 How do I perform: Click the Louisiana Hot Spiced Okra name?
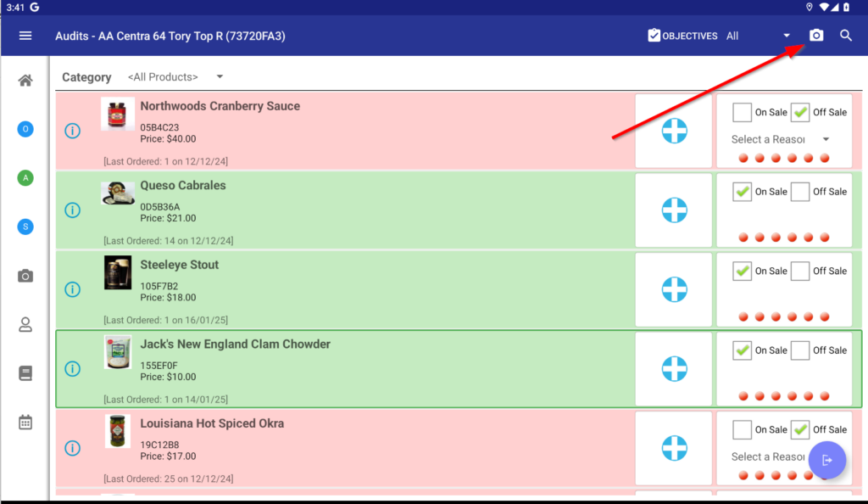coord(212,423)
